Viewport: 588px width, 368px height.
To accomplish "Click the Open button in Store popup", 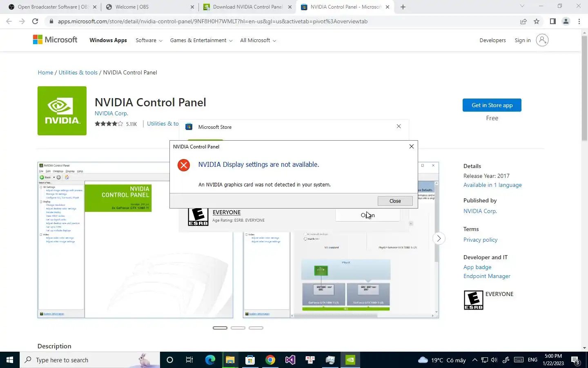I will pos(367,215).
